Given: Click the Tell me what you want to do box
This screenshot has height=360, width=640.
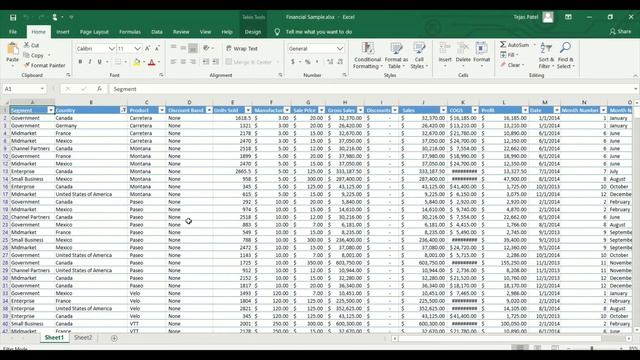Looking at the screenshot, I should pos(318,32).
